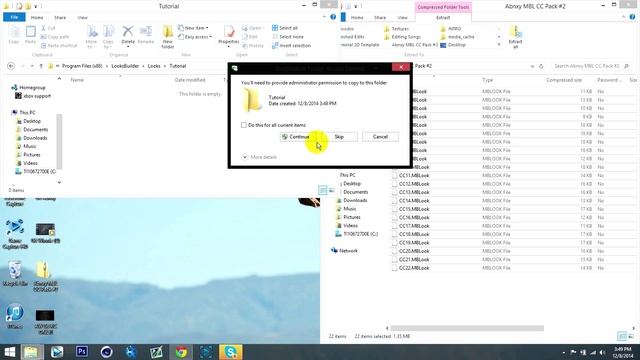Open Google Chrome from the taskbar
The height and width of the screenshot is (360, 640).
point(181,351)
